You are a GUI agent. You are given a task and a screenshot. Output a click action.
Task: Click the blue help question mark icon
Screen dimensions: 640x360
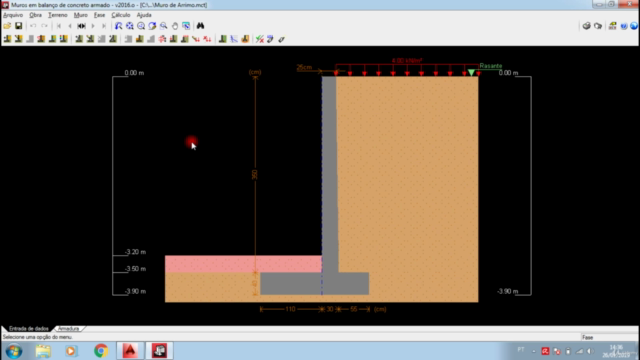[624, 26]
